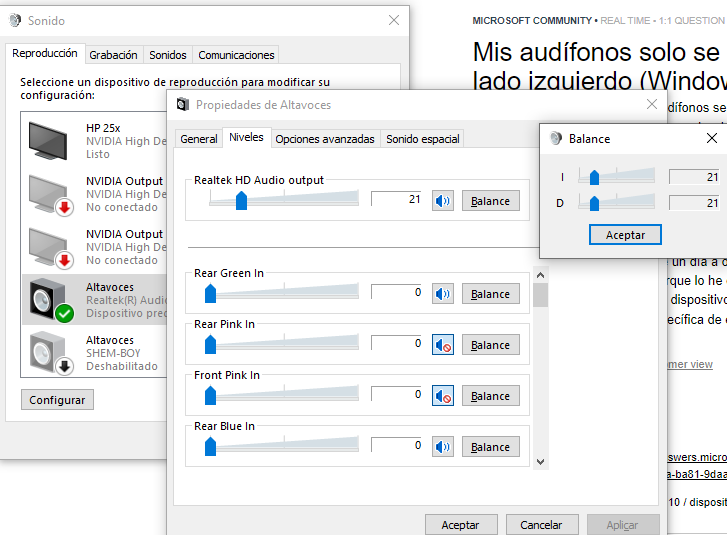Screen dimensions: 727x535
Task: Select the Niveles tab
Action: point(246,137)
